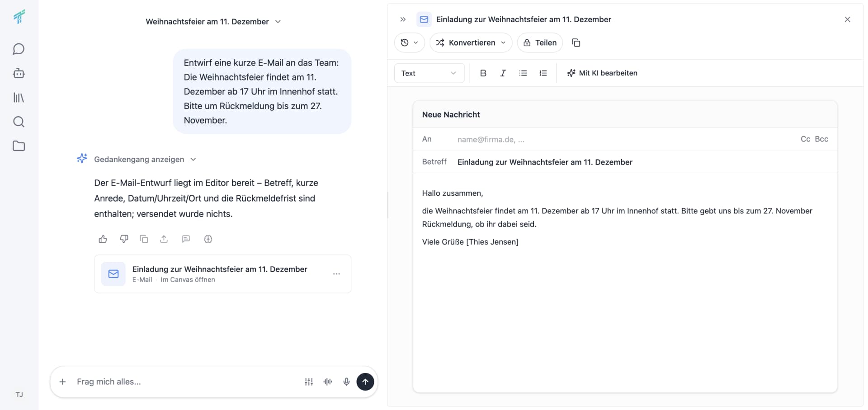This screenshot has height=410, width=868.
Task: Open the library icon in sidebar
Action: pyautogui.click(x=19, y=98)
